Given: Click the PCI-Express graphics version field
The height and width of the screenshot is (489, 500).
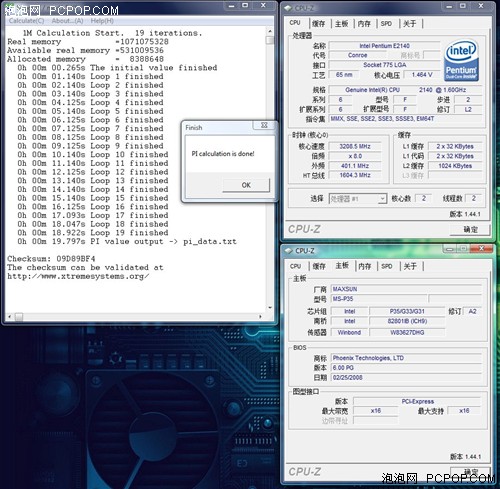Looking at the screenshot, I should pyautogui.click(x=417, y=401).
